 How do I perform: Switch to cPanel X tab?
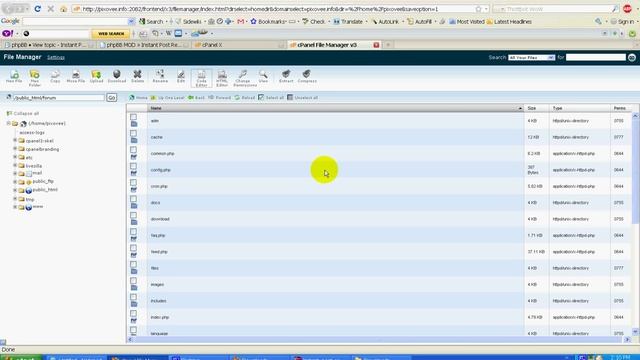point(239,45)
